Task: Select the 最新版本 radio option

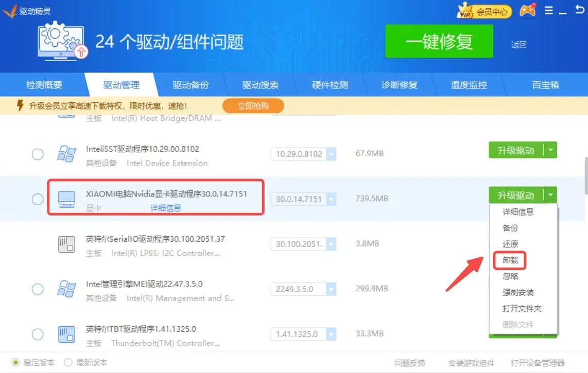Action: point(68,363)
